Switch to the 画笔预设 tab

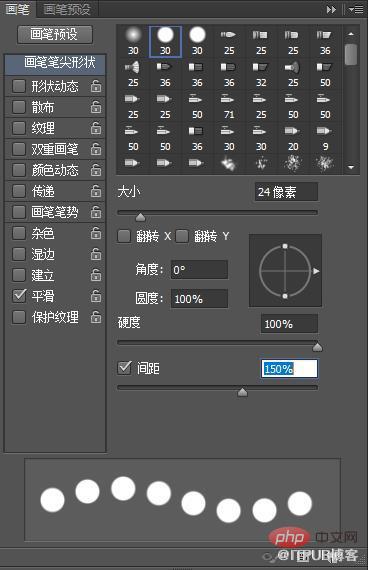coord(67,9)
